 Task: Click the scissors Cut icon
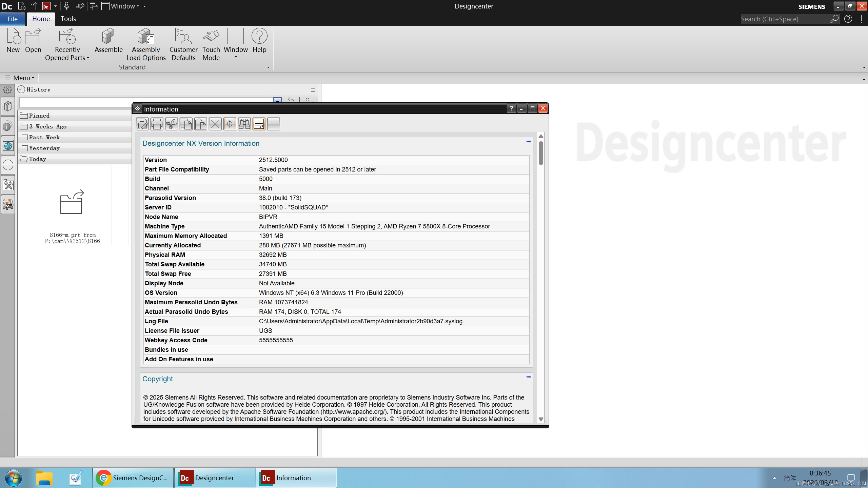tap(172, 124)
